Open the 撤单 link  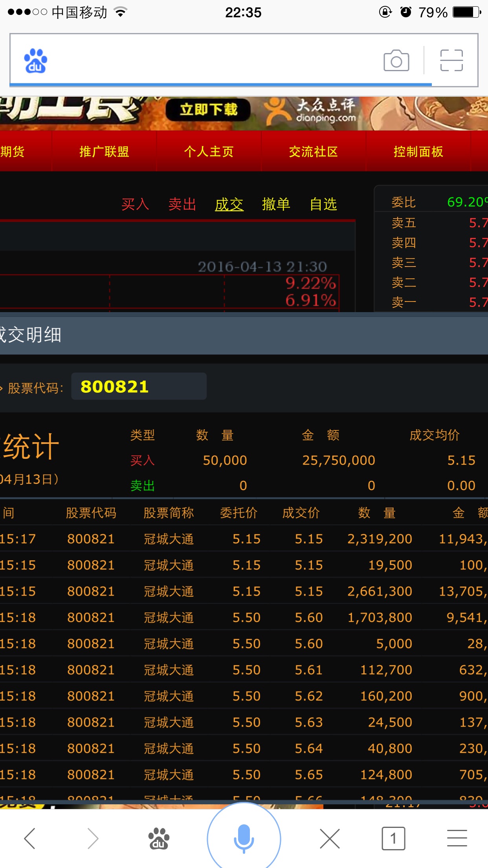[276, 204]
